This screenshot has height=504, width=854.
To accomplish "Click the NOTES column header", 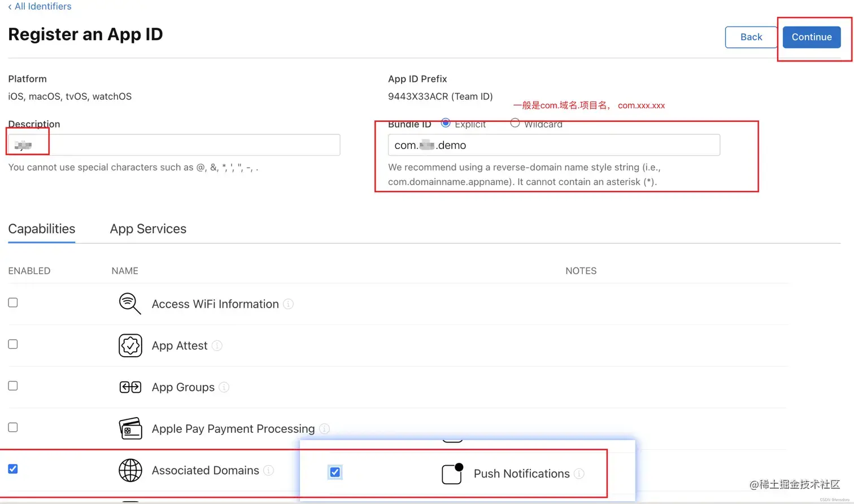I will pyautogui.click(x=581, y=271).
